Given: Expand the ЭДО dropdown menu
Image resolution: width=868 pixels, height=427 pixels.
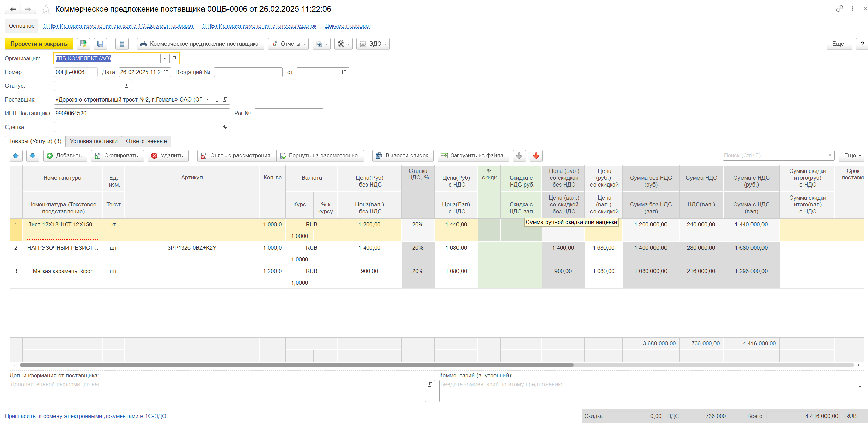Looking at the screenshot, I should tap(373, 44).
